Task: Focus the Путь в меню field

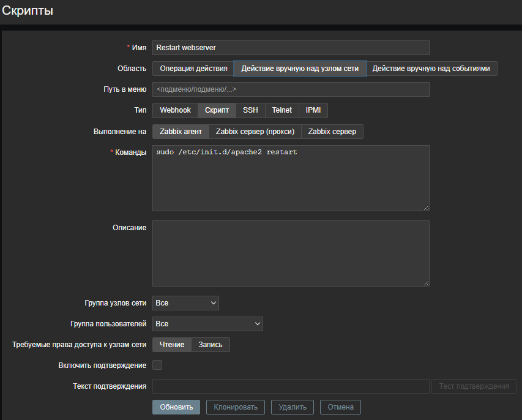Action: (291, 89)
